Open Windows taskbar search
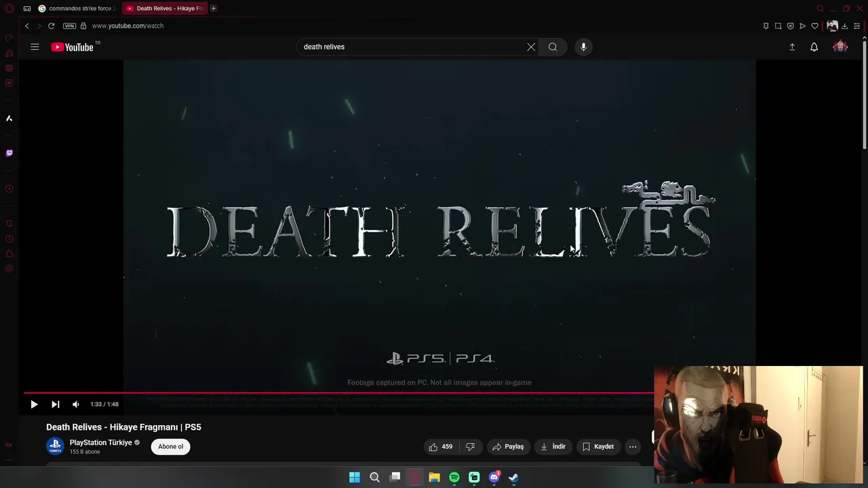Image resolution: width=868 pixels, height=488 pixels. (x=374, y=477)
